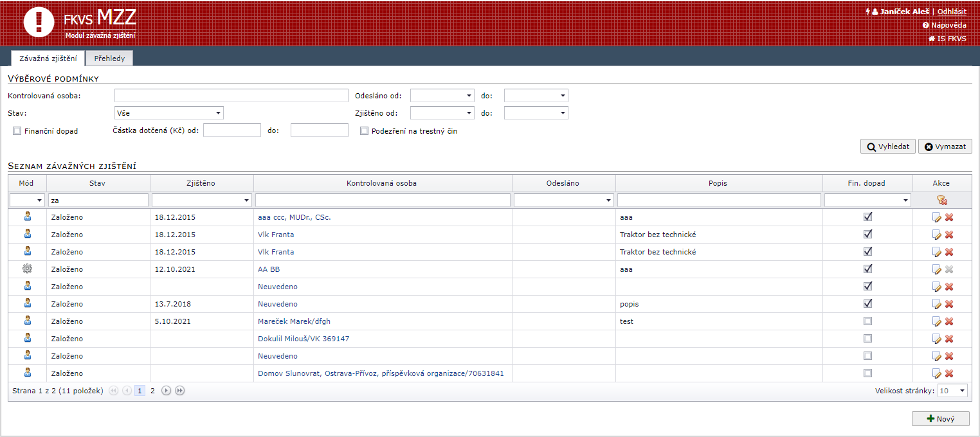Focus the Stav filter box containing za
The height and width of the screenshot is (437, 980).
[98, 201]
